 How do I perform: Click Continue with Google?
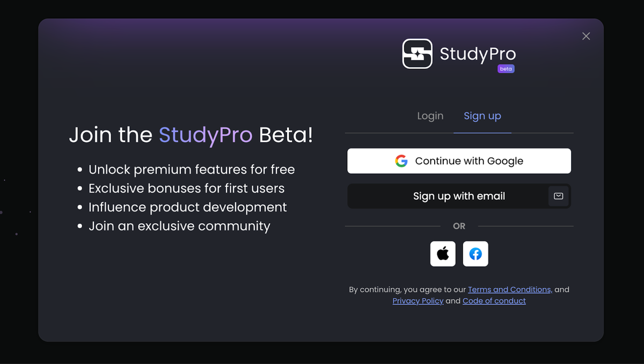(x=459, y=161)
